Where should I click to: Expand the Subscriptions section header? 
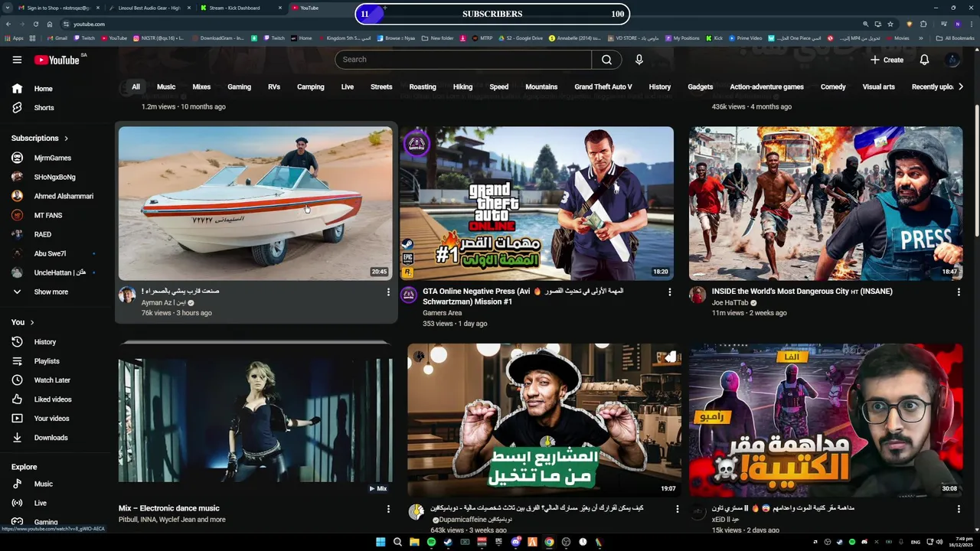[x=40, y=139]
